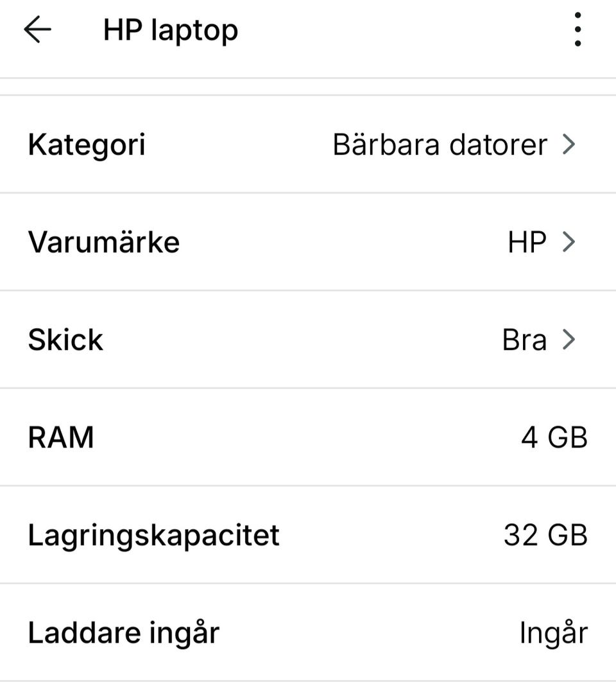Image resolution: width=616 pixels, height=689 pixels.
Task: Click the RAM label
Action: coord(61,437)
